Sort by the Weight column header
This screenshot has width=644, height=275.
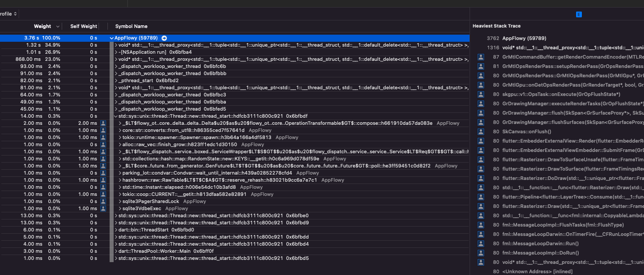[x=43, y=26]
